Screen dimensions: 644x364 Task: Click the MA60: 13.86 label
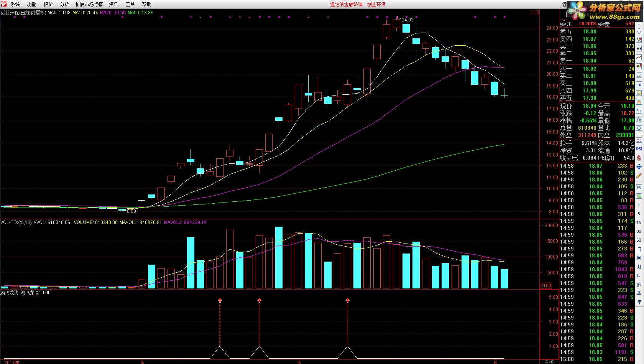tap(140, 13)
